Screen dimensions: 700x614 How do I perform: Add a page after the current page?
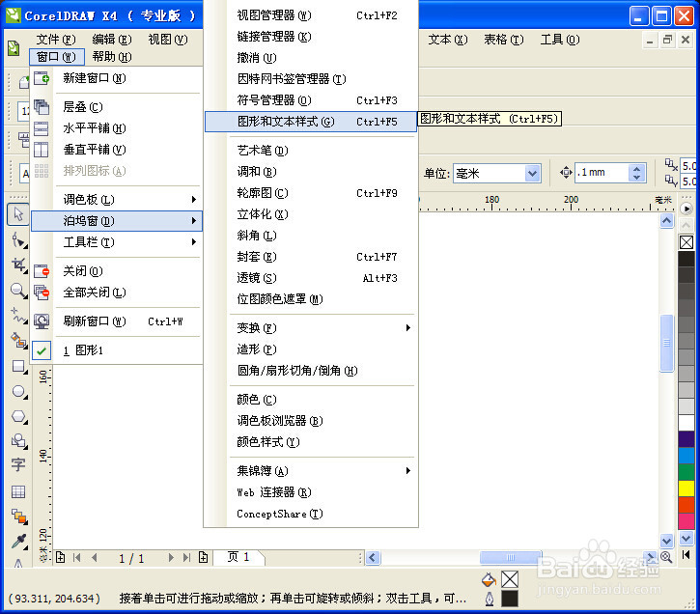tap(203, 557)
